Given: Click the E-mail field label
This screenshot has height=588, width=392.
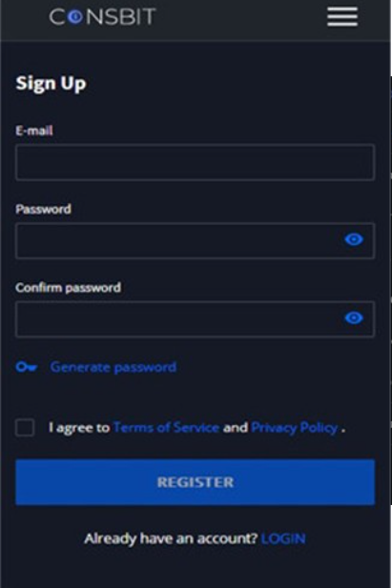Looking at the screenshot, I should point(34,131).
